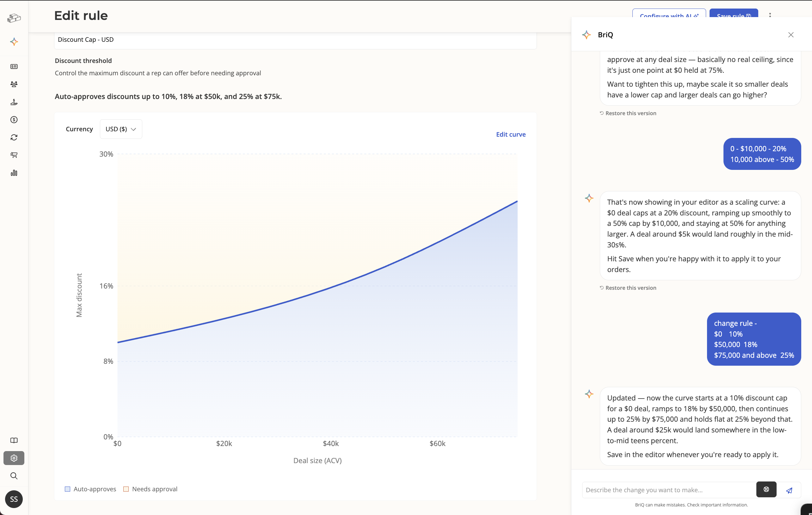
Task: Open the hand-with-dollar payments sidebar icon
Action: click(x=14, y=102)
